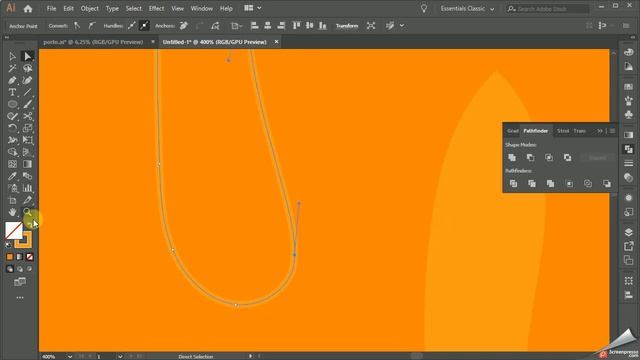Select the Selection tool (black arrow)

(x=13, y=56)
